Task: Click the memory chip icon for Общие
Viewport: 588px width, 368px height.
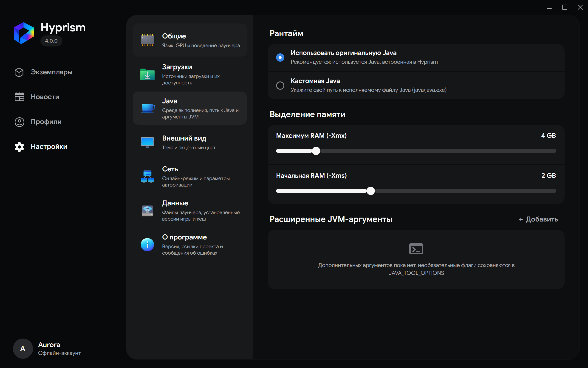Action: tap(147, 40)
